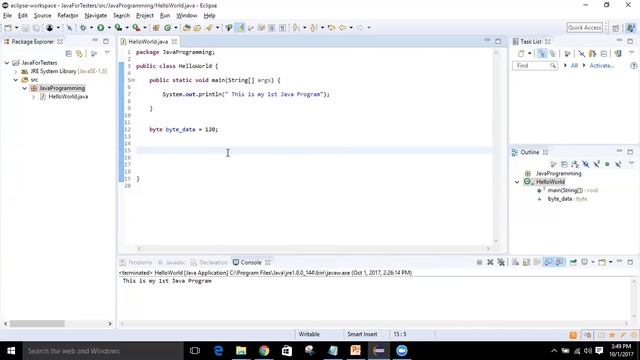Collapse the JavaProgramming package node
This screenshot has height=360, width=640.
pos(25,88)
